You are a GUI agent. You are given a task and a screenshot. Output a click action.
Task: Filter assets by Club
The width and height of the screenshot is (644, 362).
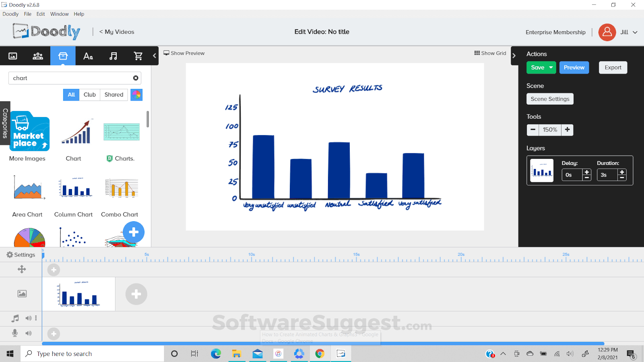coord(90,95)
